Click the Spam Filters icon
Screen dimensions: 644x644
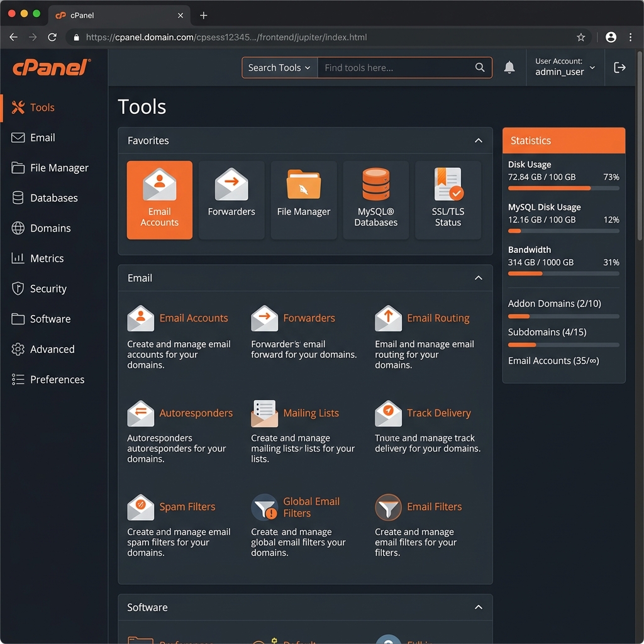[x=140, y=508]
